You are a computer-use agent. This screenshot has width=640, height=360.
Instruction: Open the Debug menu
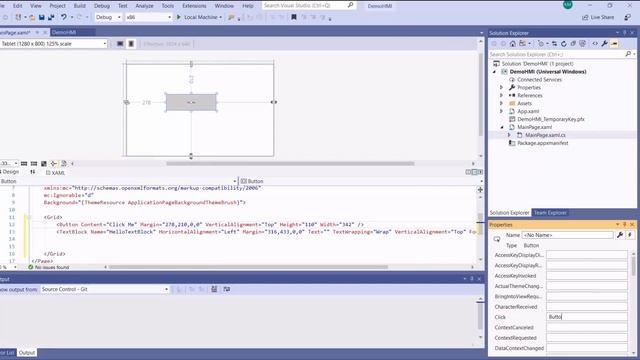(x=102, y=6)
